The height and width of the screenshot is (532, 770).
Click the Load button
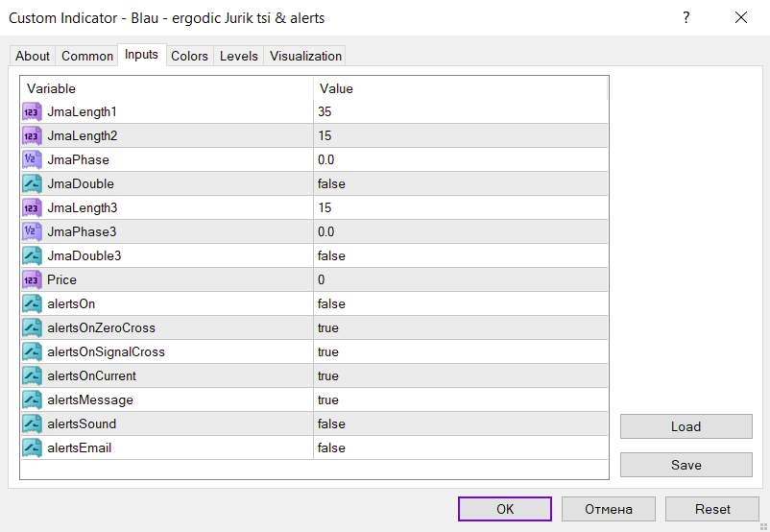coord(686,426)
